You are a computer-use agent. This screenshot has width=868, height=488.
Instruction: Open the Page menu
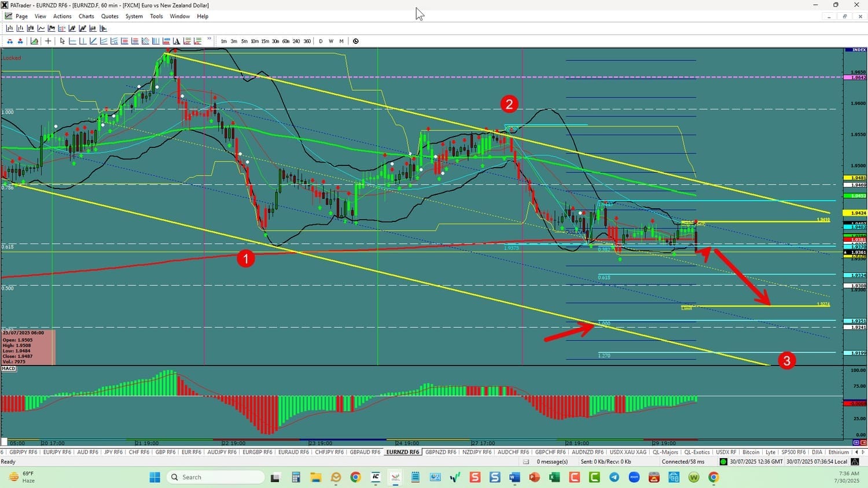coord(22,16)
